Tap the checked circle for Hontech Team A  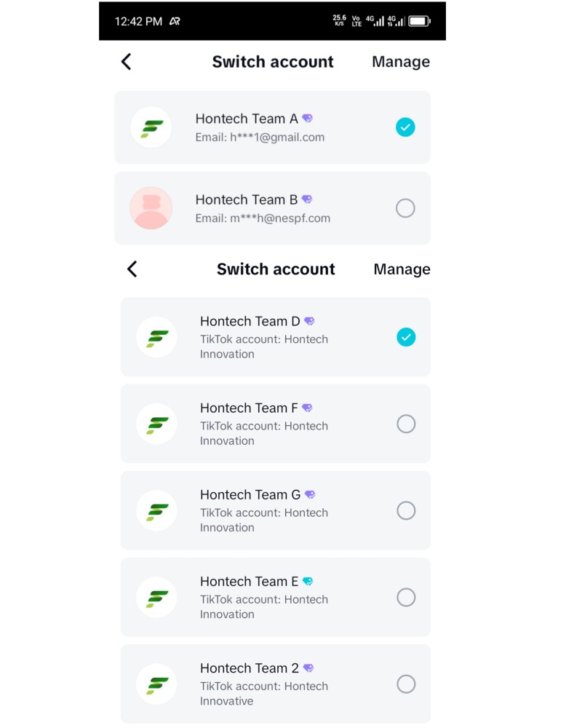[405, 127]
